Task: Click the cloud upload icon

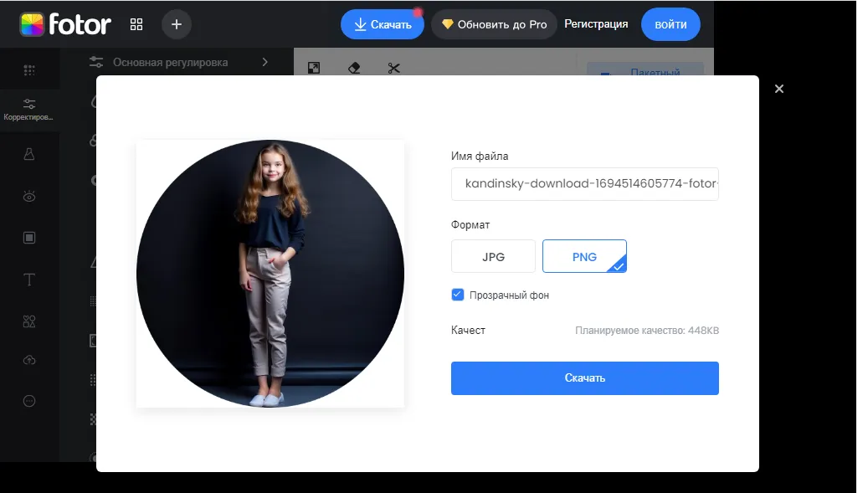Action: tap(30, 360)
